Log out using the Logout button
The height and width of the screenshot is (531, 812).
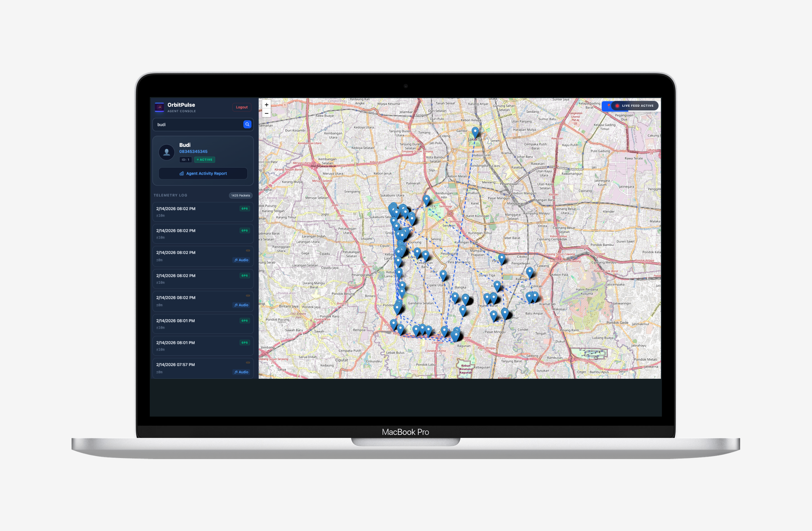click(242, 107)
